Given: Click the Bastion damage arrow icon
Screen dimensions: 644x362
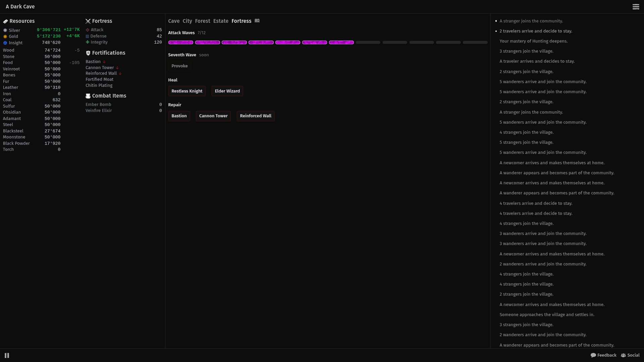Looking at the screenshot, I should pos(104,62).
